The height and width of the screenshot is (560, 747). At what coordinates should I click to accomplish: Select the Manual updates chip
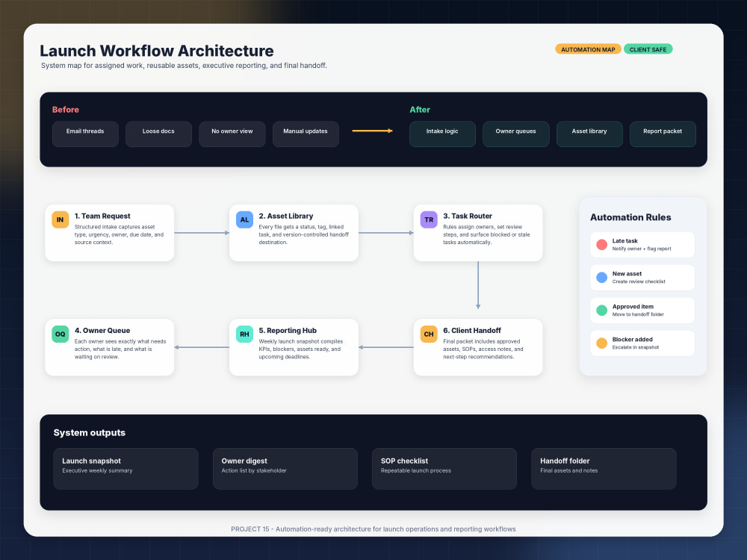[x=306, y=134]
